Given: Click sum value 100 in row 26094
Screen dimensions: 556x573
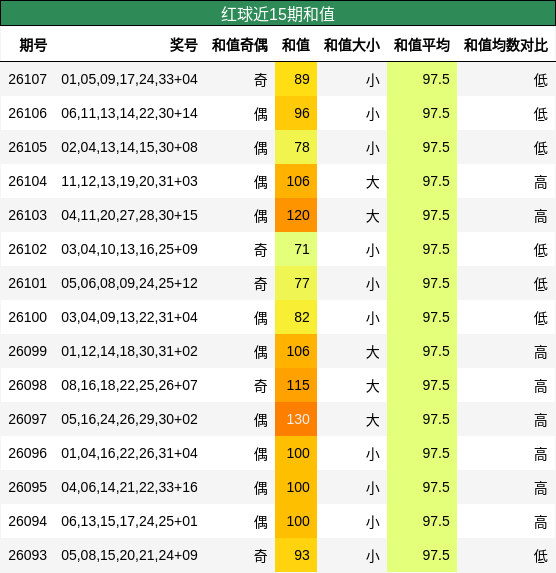Looking at the screenshot, I should tap(296, 521).
